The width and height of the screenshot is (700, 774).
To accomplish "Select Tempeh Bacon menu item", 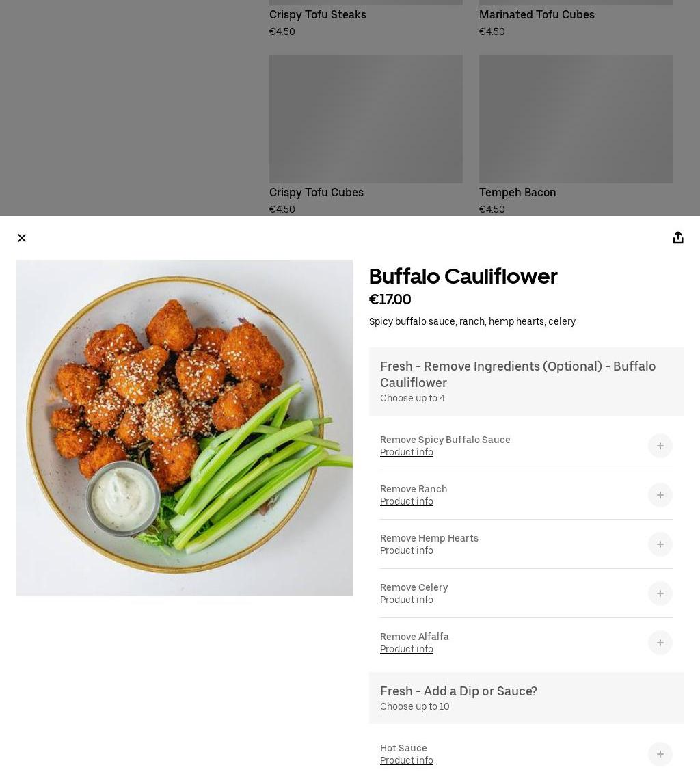I will (576, 135).
